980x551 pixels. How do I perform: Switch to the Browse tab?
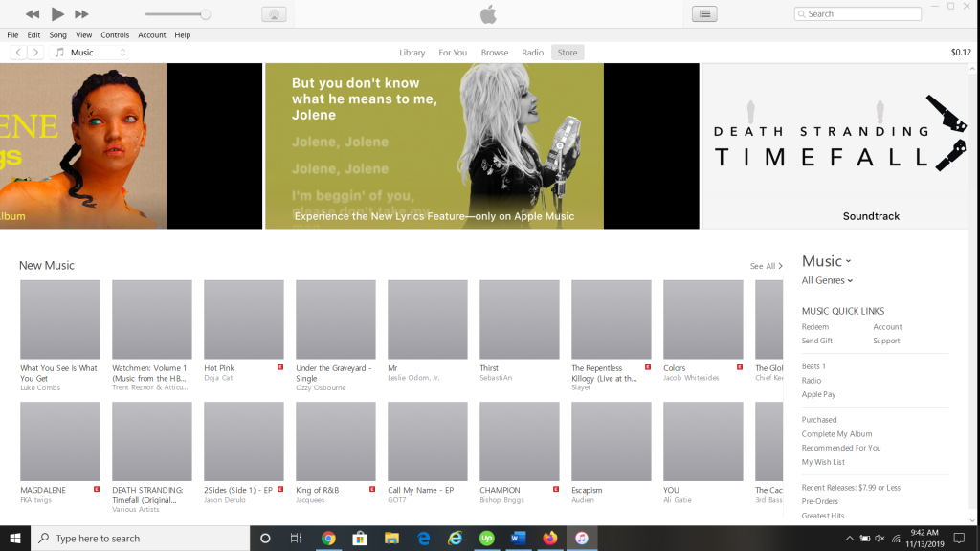click(495, 53)
